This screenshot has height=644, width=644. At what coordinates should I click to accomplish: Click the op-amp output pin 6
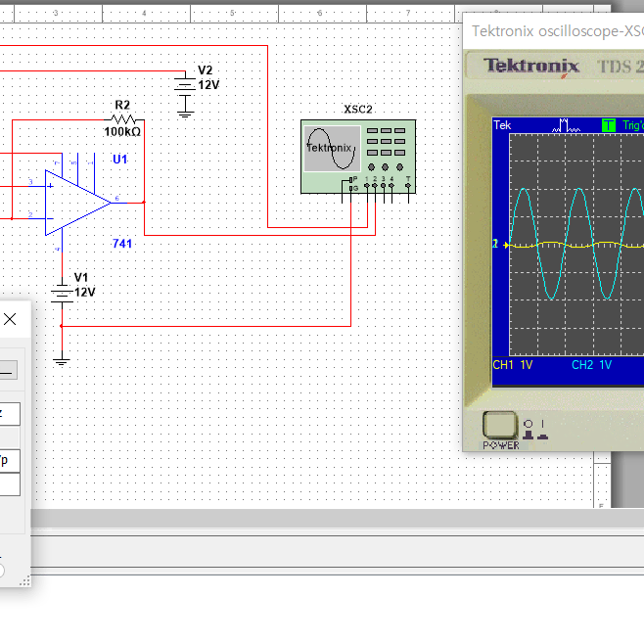[119, 203]
